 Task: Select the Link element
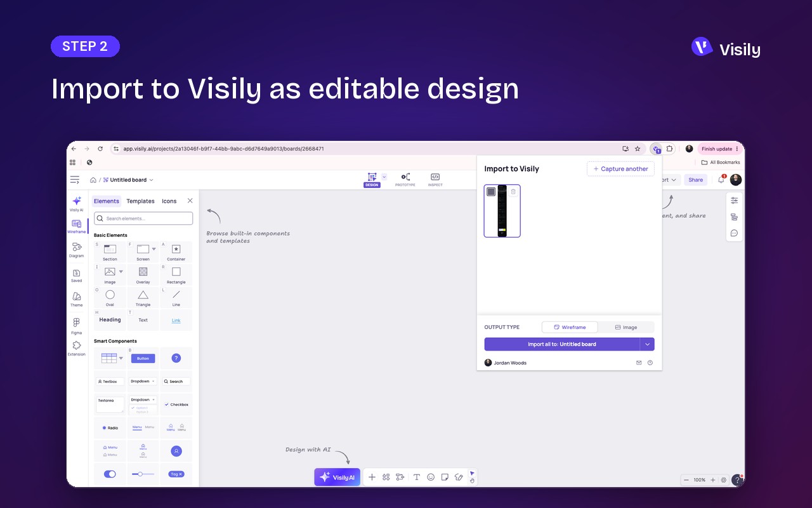click(176, 320)
